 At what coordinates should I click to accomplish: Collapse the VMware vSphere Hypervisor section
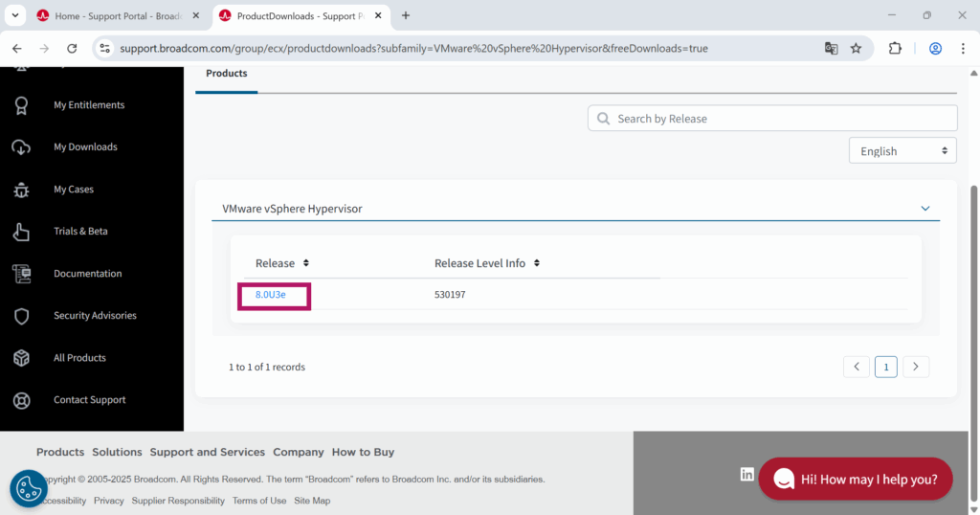tap(924, 209)
